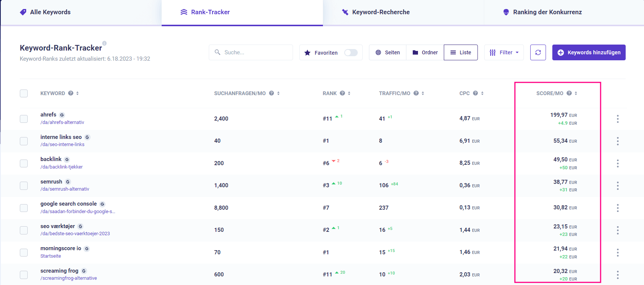
Task: Click help icon next to SCORE/MO
Action: click(569, 93)
